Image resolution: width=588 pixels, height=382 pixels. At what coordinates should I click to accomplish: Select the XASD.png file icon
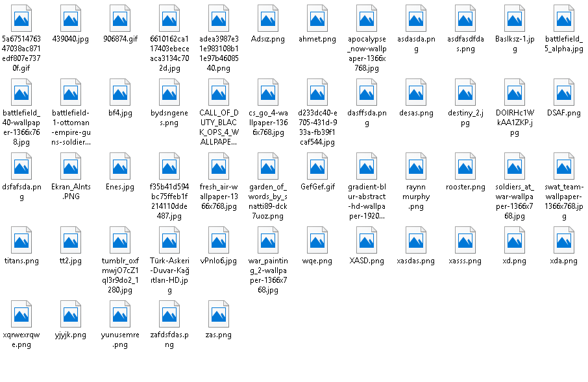tap(367, 241)
